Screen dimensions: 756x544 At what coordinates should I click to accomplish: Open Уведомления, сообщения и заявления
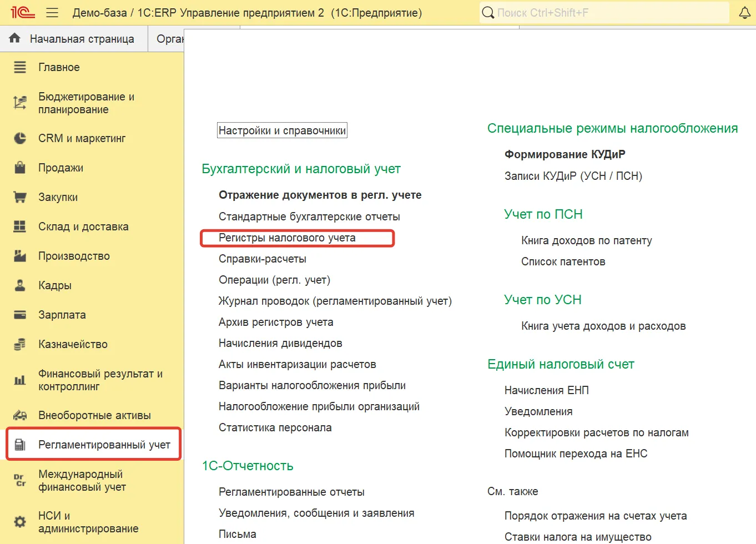click(316, 513)
